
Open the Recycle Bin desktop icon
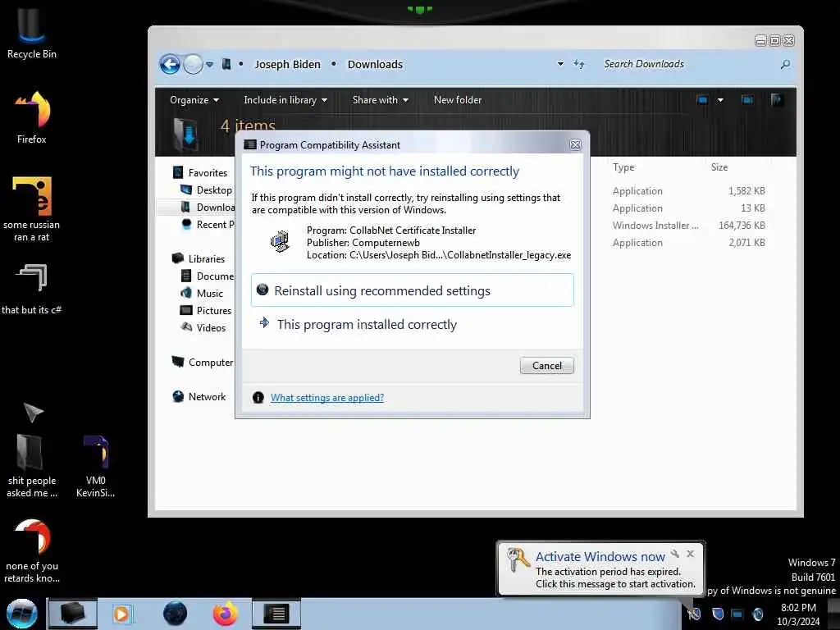coord(32,33)
